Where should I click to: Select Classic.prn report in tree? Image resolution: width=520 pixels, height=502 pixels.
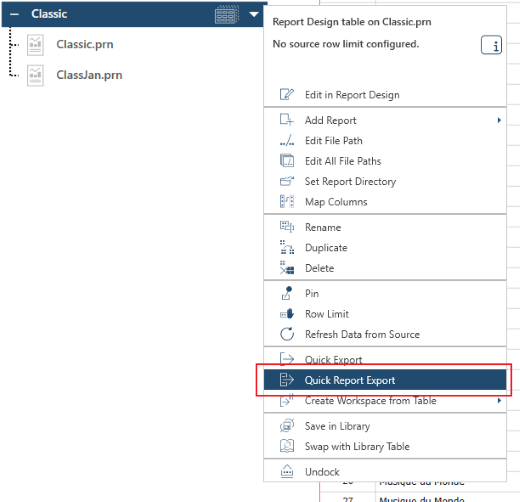(x=85, y=44)
